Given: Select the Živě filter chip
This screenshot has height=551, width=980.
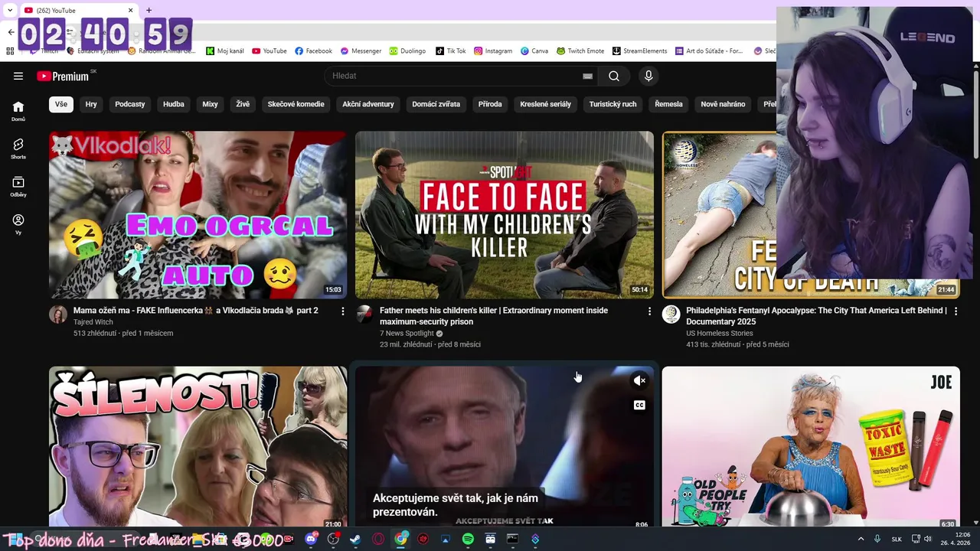Looking at the screenshot, I should (x=243, y=104).
